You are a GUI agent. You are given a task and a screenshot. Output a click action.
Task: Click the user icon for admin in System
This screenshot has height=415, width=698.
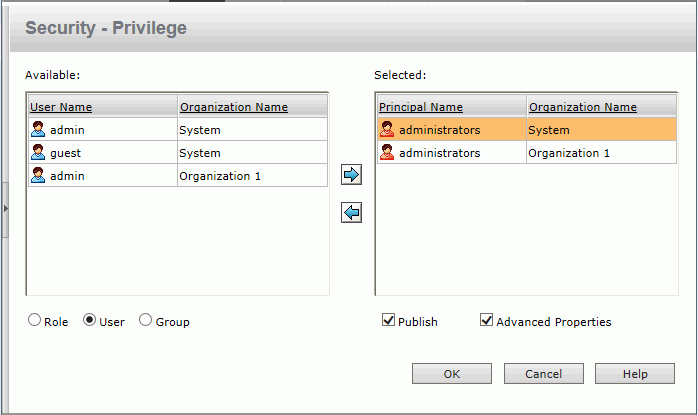point(38,129)
